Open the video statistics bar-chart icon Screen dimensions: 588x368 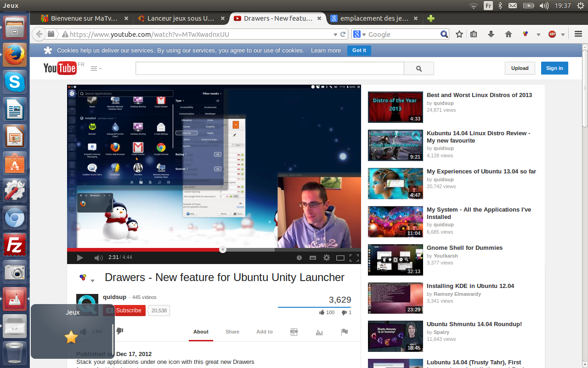point(319,332)
